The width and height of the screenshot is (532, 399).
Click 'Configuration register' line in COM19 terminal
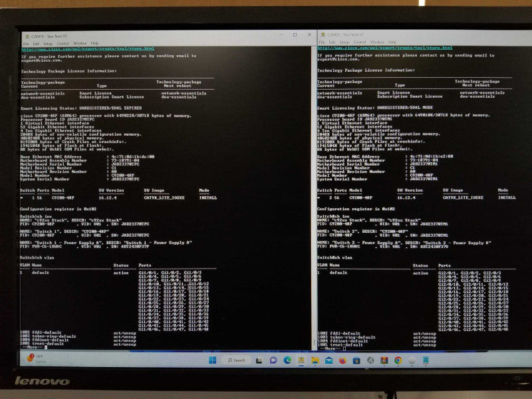[58, 209]
